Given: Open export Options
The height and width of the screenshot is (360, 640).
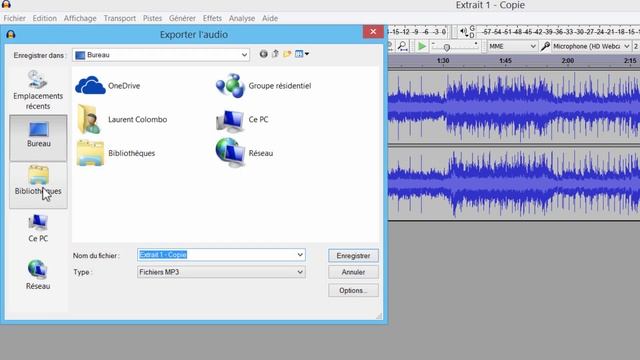Looking at the screenshot, I should [353, 290].
